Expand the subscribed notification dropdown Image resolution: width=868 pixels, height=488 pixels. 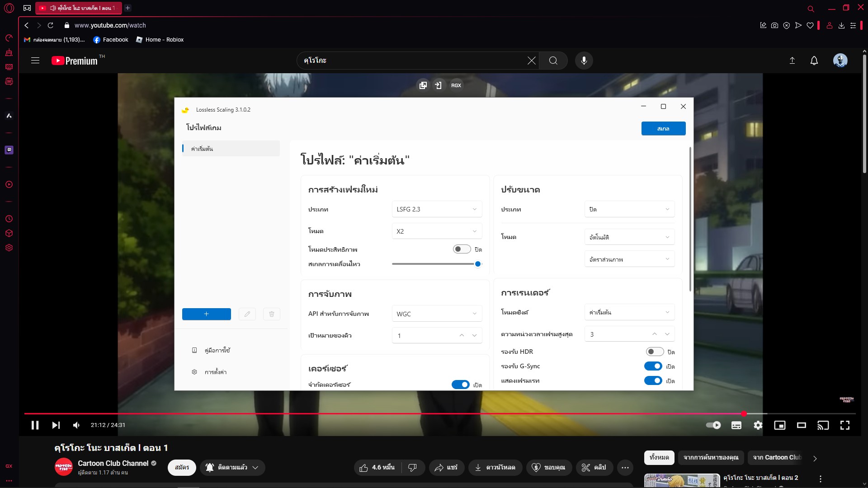pyautogui.click(x=232, y=468)
